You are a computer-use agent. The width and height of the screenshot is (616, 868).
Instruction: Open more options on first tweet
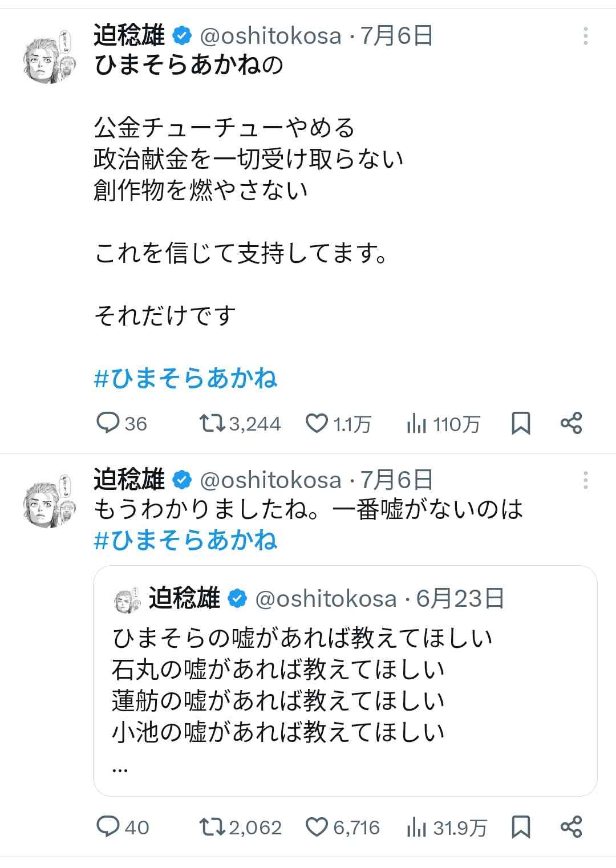(x=585, y=36)
